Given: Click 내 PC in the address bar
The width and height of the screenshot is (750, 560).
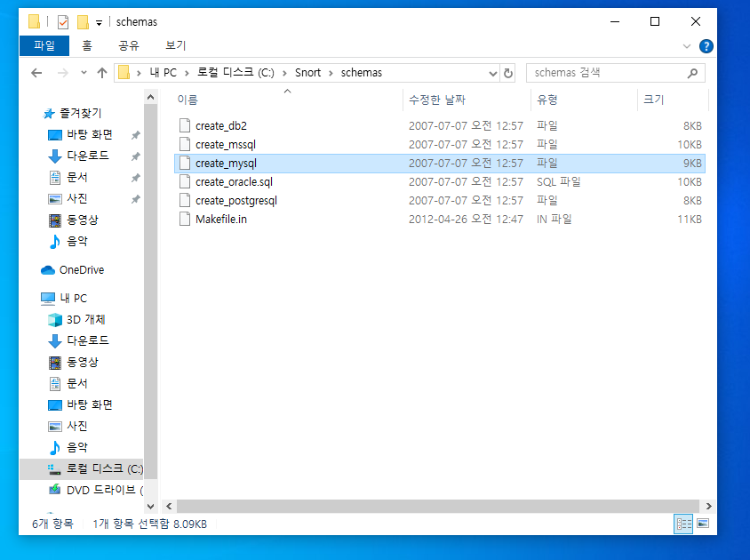Looking at the screenshot, I should [164, 73].
